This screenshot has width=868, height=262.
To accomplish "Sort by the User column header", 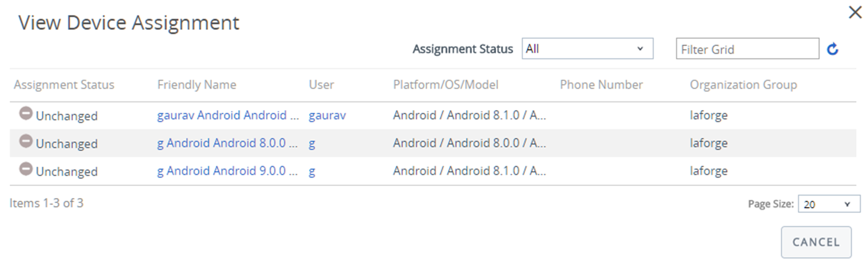I will pos(321,85).
